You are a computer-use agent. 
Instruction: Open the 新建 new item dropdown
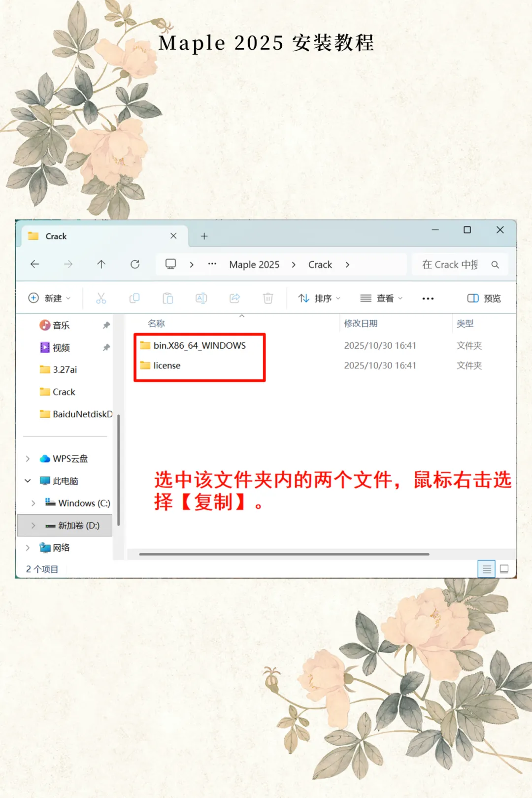pyautogui.click(x=49, y=298)
